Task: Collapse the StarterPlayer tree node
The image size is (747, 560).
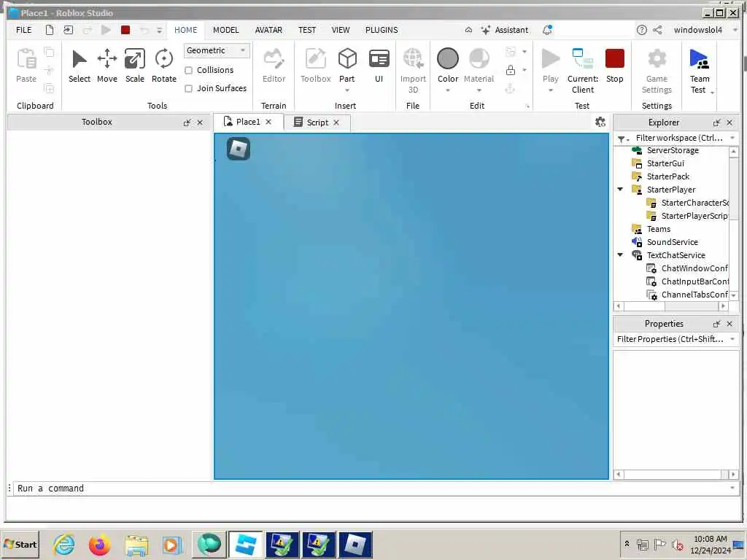Action: [x=620, y=190]
